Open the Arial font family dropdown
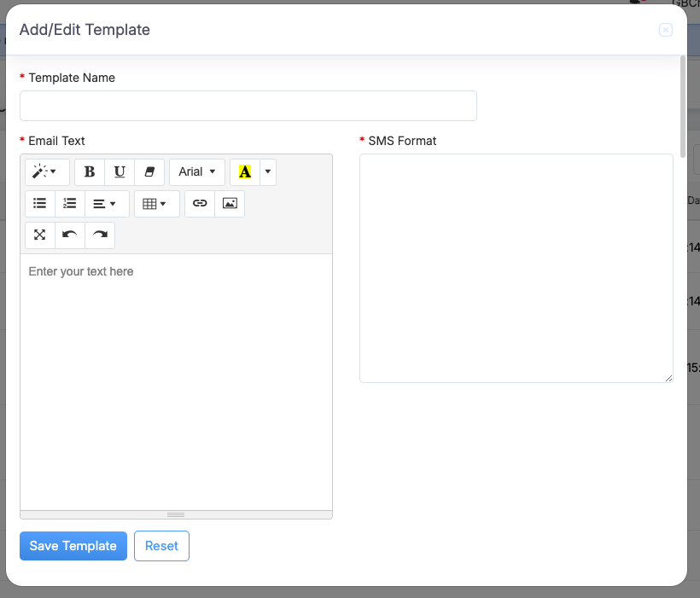The height and width of the screenshot is (598, 700). (x=197, y=171)
